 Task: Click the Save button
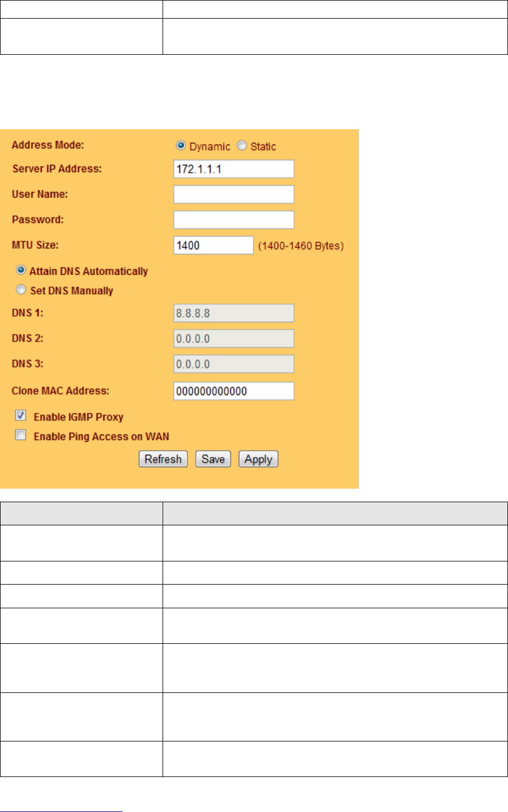[x=213, y=459]
